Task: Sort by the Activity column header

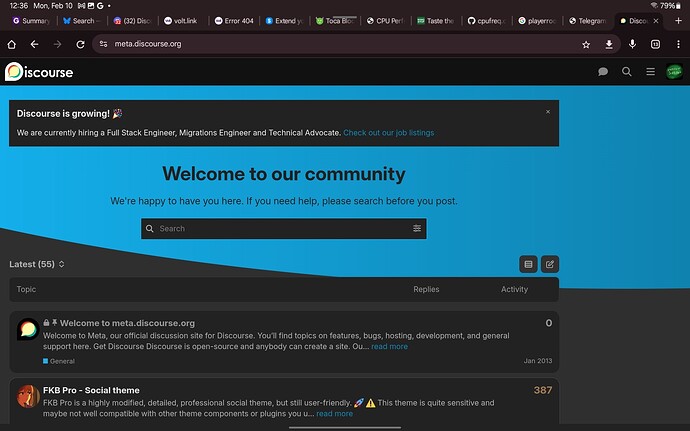Action: point(514,289)
